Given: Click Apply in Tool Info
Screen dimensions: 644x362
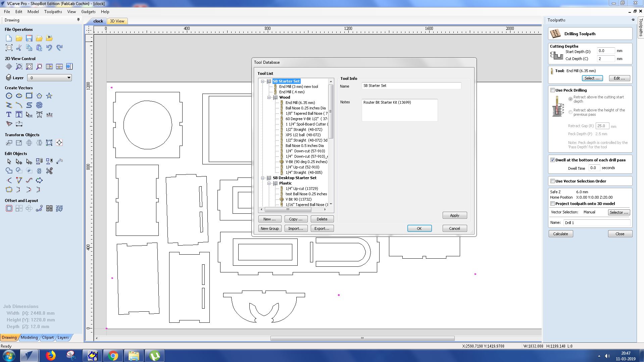Looking at the screenshot, I should point(454,215).
